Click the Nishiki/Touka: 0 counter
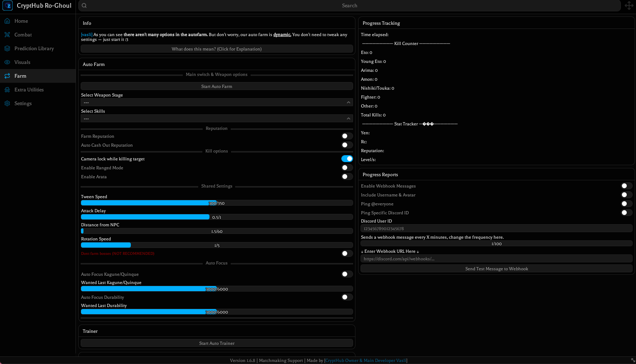This screenshot has width=636, height=364. point(377,88)
